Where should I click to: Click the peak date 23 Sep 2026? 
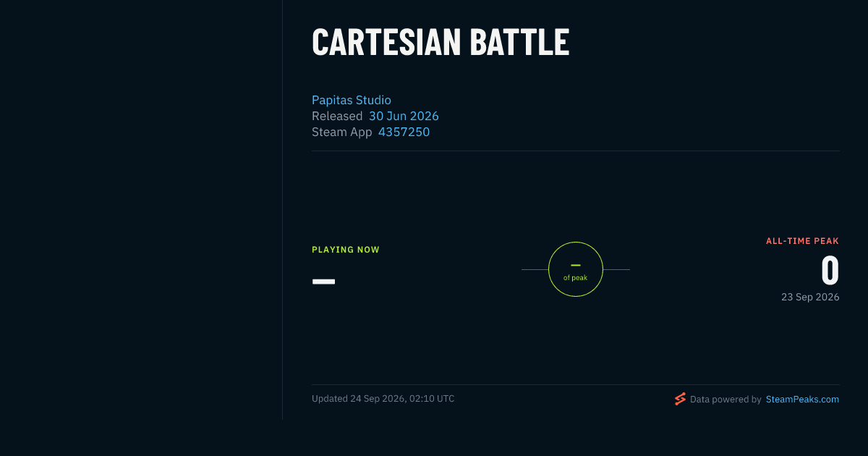click(x=810, y=297)
